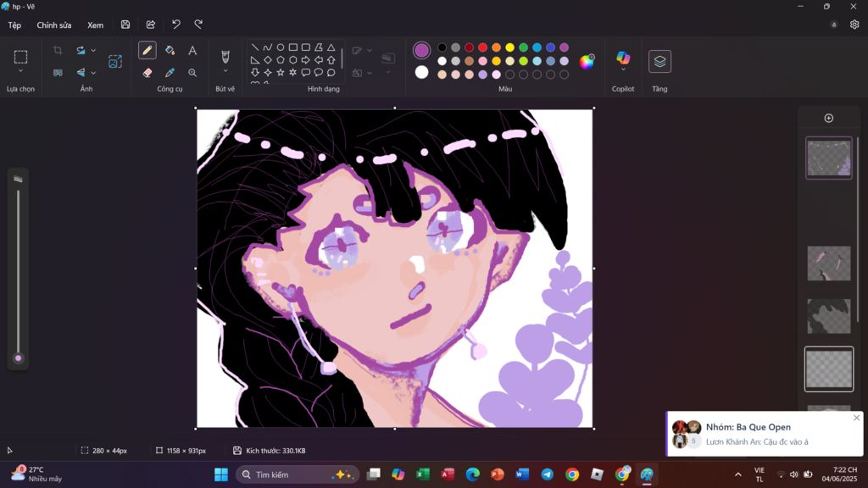Click the Undo arrow
The height and width of the screenshot is (488, 868).
coord(175,25)
